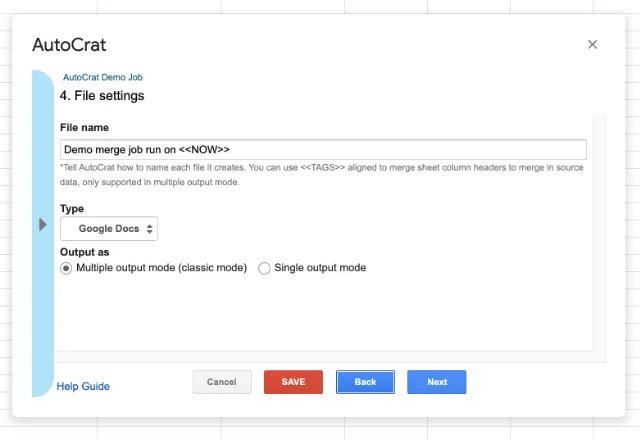Click the AutoCrat dialog title
640x440 pixels.
[69, 45]
